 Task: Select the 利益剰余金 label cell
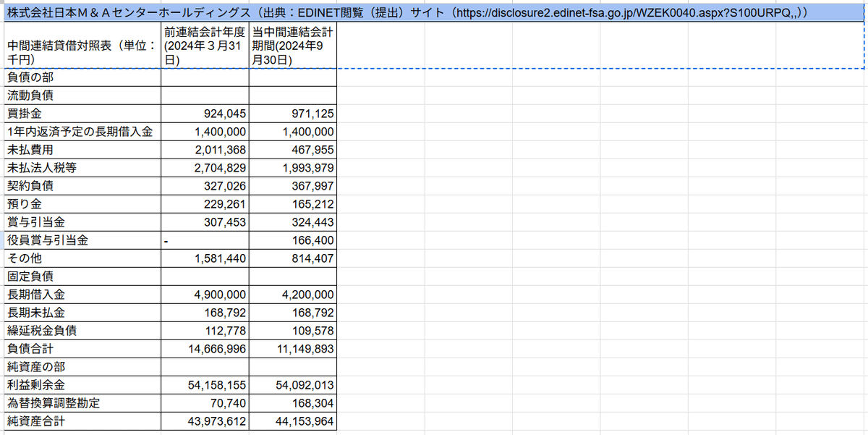point(82,385)
